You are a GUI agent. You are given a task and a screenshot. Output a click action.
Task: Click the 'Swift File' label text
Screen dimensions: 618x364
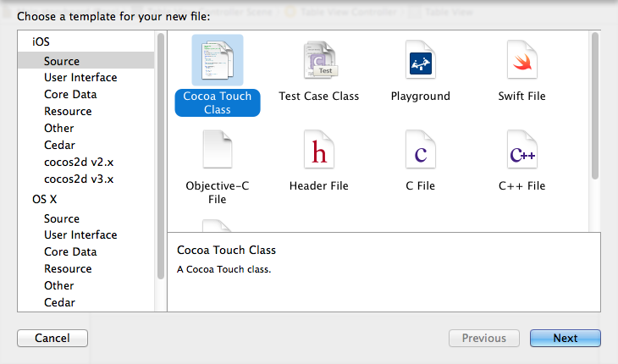(521, 97)
